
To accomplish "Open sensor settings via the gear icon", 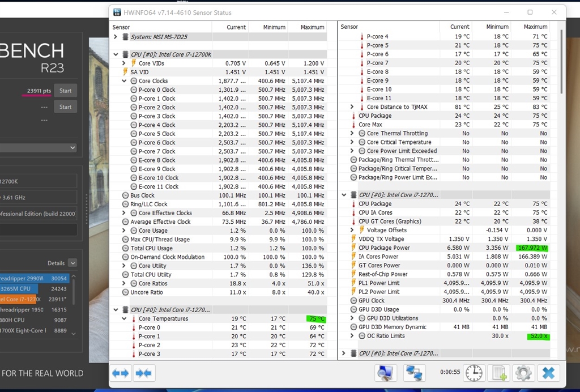I will [523, 373].
